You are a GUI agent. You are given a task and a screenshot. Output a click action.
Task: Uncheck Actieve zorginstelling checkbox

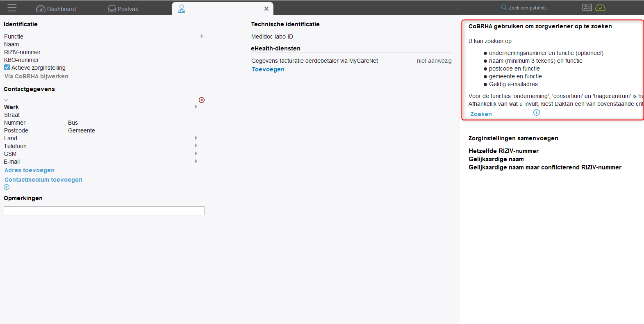[x=7, y=67]
